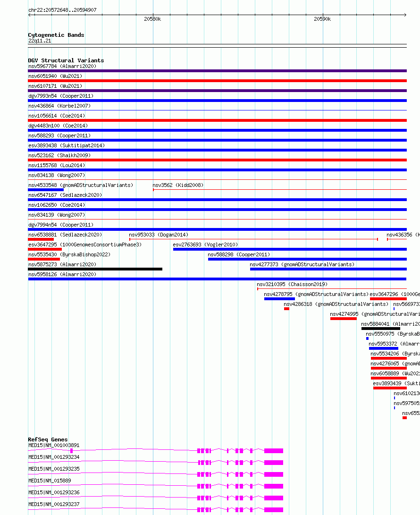
Task: Open nsv6538881 (Sedlazeck2020) label
Action: (x=65, y=235)
